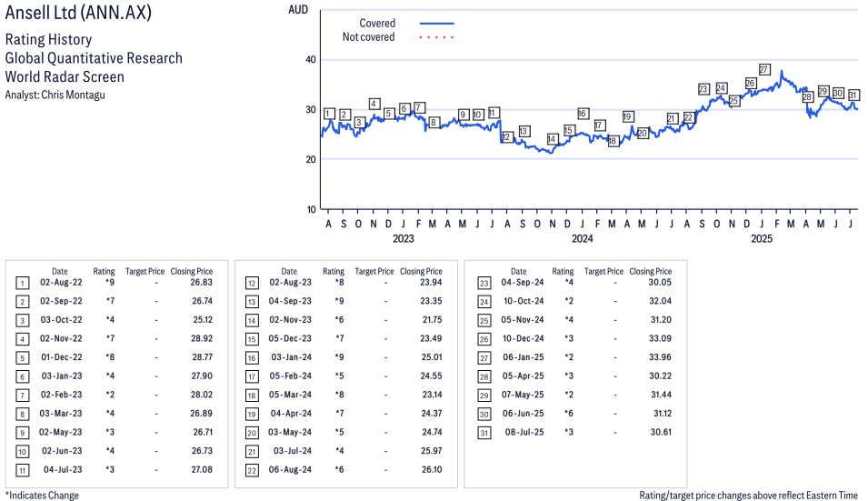The width and height of the screenshot is (868, 501).
Task: Click the 03-Jan-24 date cell
Action: tap(291, 357)
